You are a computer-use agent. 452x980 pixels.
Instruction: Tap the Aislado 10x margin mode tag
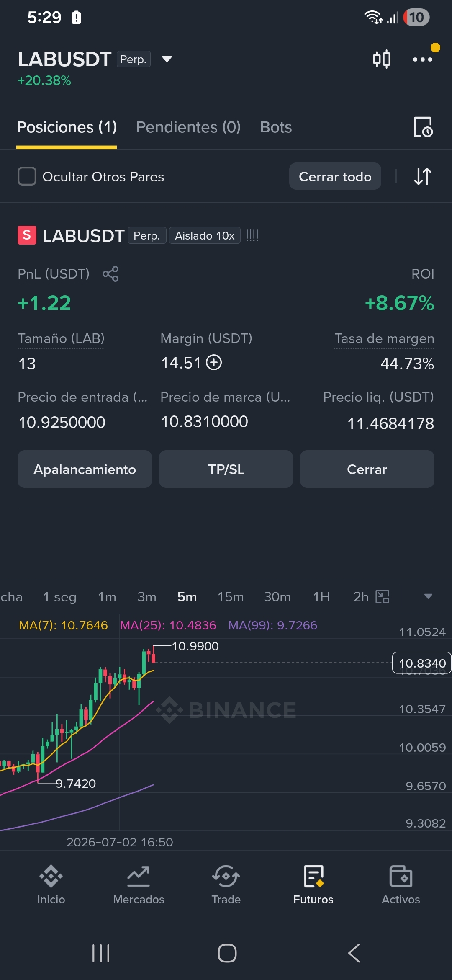(x=205, y=235)
